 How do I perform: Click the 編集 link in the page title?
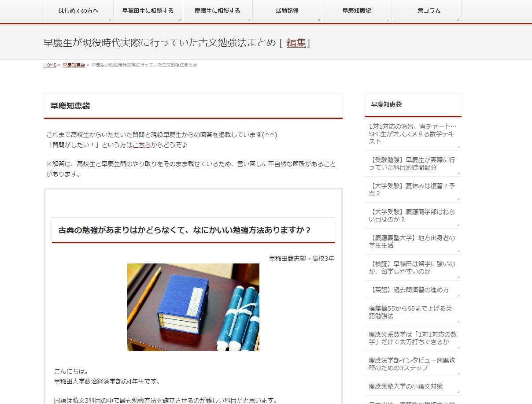click(x=296, y=43)
